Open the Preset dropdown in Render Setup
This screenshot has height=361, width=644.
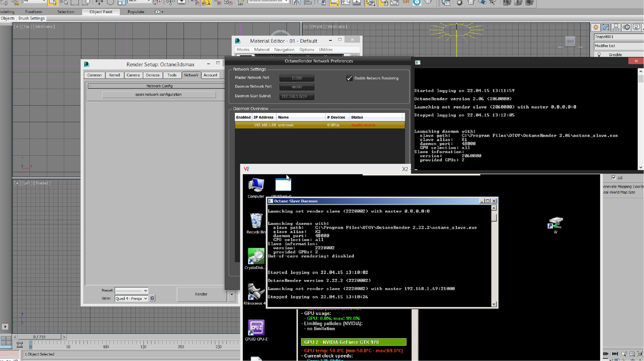(x=132, y=291)
